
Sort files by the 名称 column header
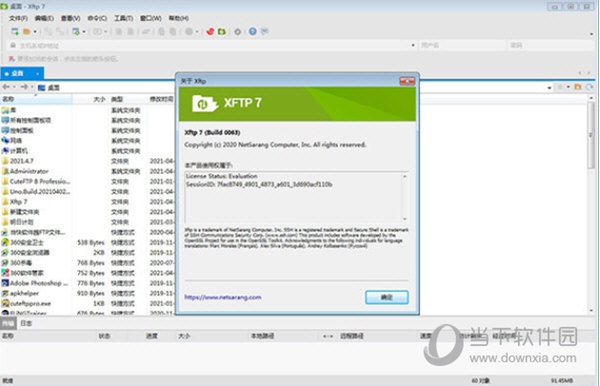[36, 99]
